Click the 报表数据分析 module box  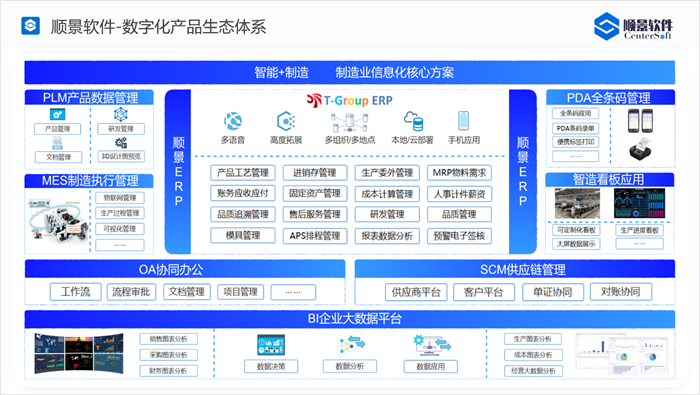[x=387, y=236]
